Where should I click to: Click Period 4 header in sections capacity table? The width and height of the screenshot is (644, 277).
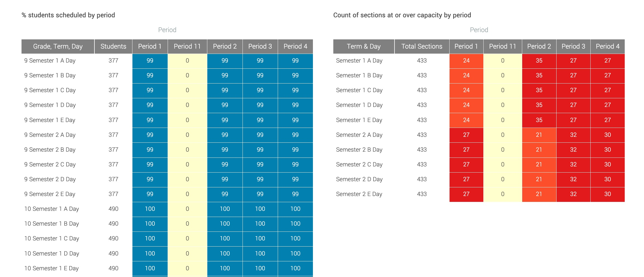tap(607, 46)
